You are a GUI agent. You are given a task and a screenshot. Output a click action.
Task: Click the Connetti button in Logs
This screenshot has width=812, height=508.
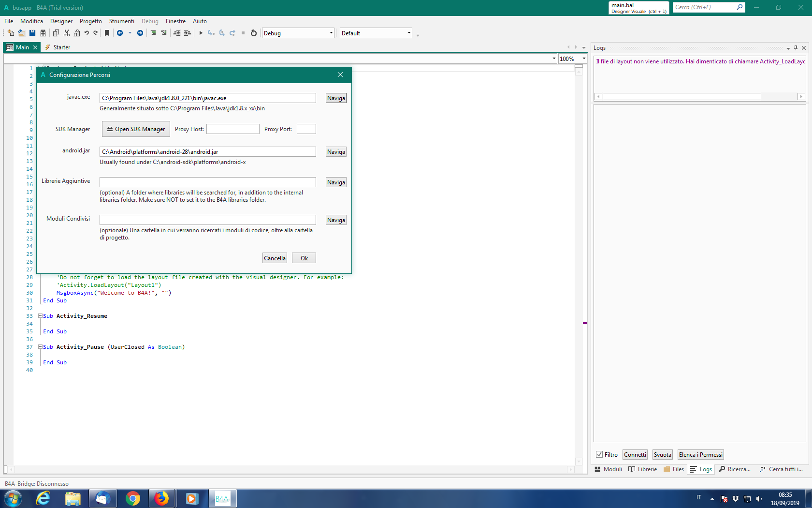tap(635, 455)
